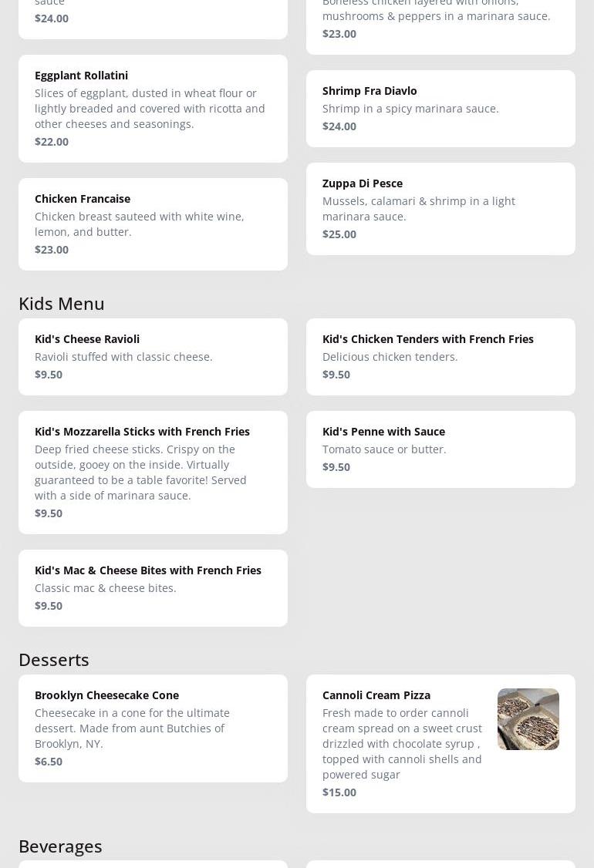
Task: Select Kid's Penne with Sauce
Action: tap(440, 449)
